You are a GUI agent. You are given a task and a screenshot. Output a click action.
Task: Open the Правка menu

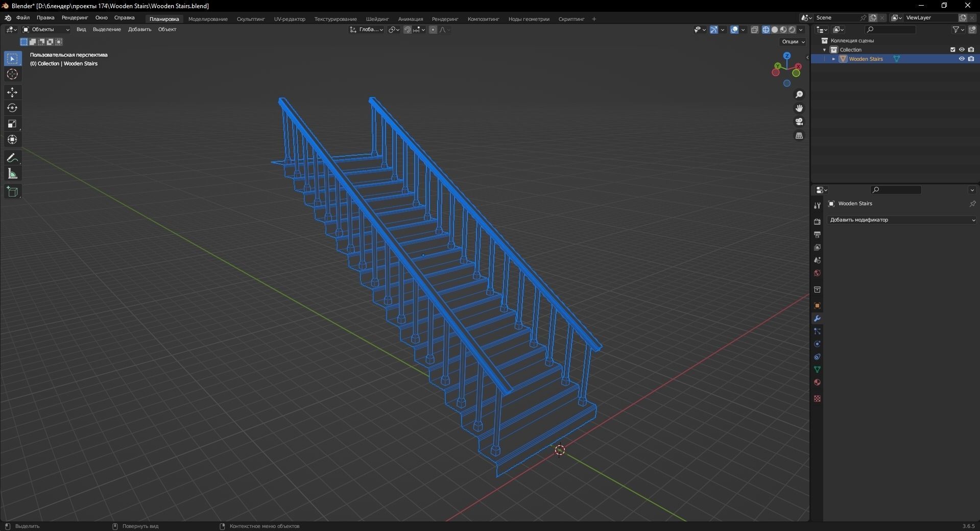tap(45, 18)
